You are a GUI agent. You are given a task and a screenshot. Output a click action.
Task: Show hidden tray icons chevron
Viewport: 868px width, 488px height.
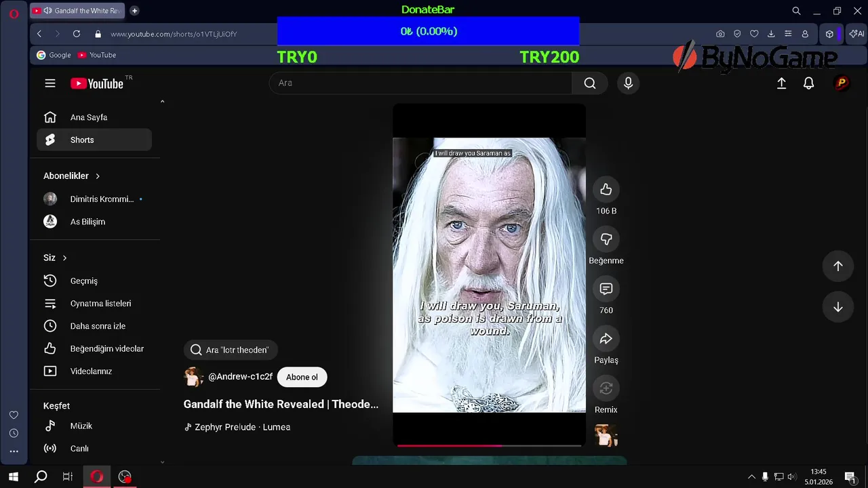click(751, 476)
